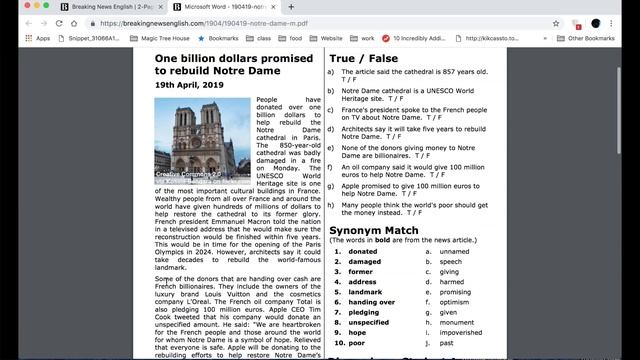The image size is (640, 360).
Task: Click the word damaged in synonym list
Action: (x=364, y=262)
